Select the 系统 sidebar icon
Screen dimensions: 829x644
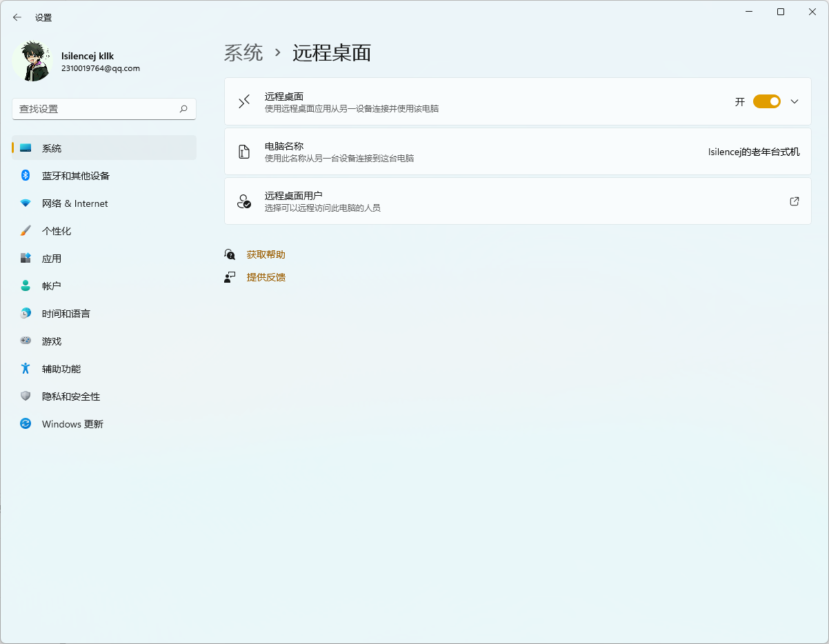pos(26,148)
